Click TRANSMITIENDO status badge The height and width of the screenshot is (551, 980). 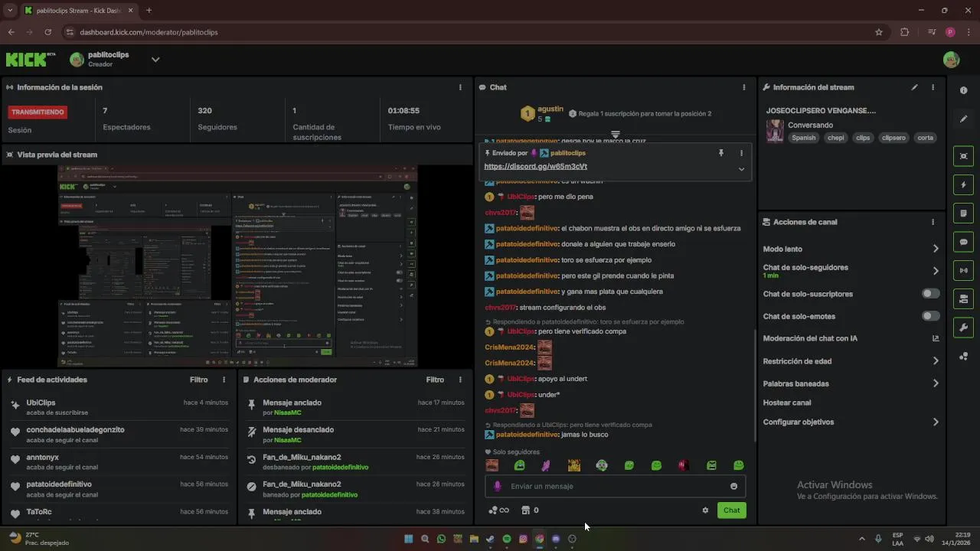click(x=38, y=112)
